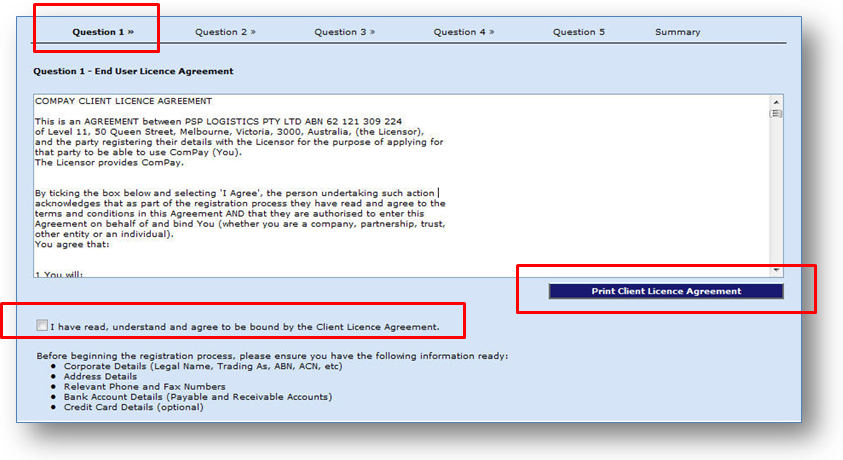Image resolution: width=843 pixels, height=460 pixels.
Task: Click inside the licence agreement text area
Action: point(401,186)
